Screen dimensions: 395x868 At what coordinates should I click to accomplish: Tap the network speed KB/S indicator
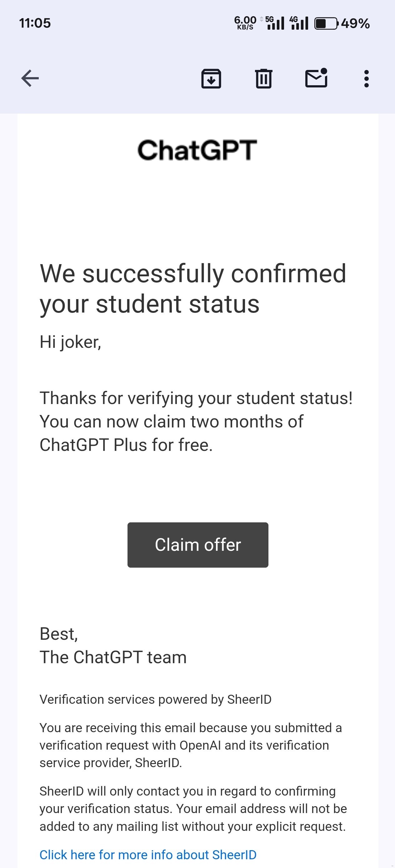click(245, 23)
